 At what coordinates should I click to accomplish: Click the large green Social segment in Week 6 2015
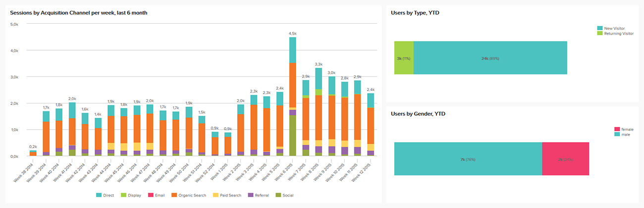click(x=293, y=135)
